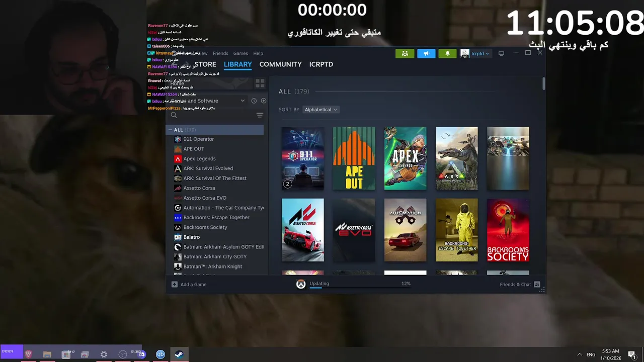The height and width of the screenshot is (362, 644).
Task: Open the green notifications bell button
Action: (447, 53)
